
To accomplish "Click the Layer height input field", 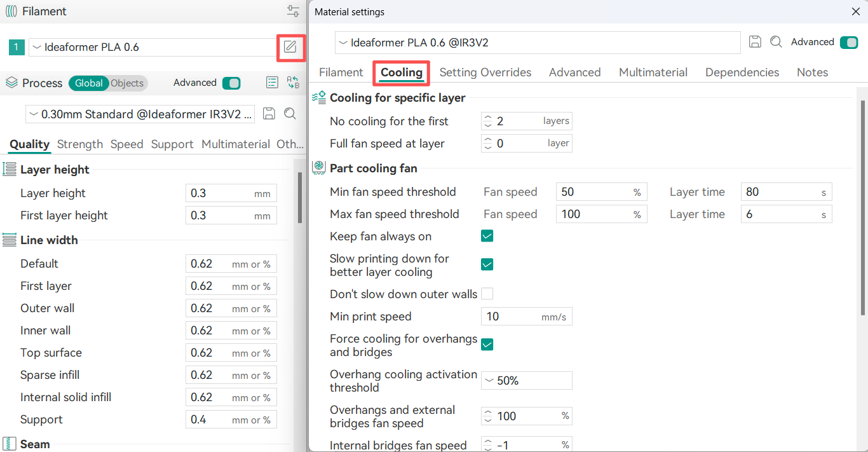I will pos(231,193).
